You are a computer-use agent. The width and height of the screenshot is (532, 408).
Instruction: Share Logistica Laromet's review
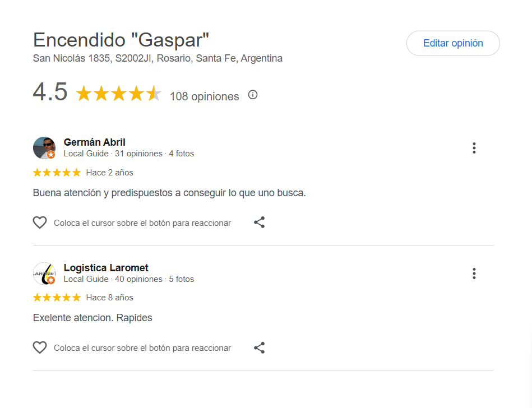(x=259, y=348)
